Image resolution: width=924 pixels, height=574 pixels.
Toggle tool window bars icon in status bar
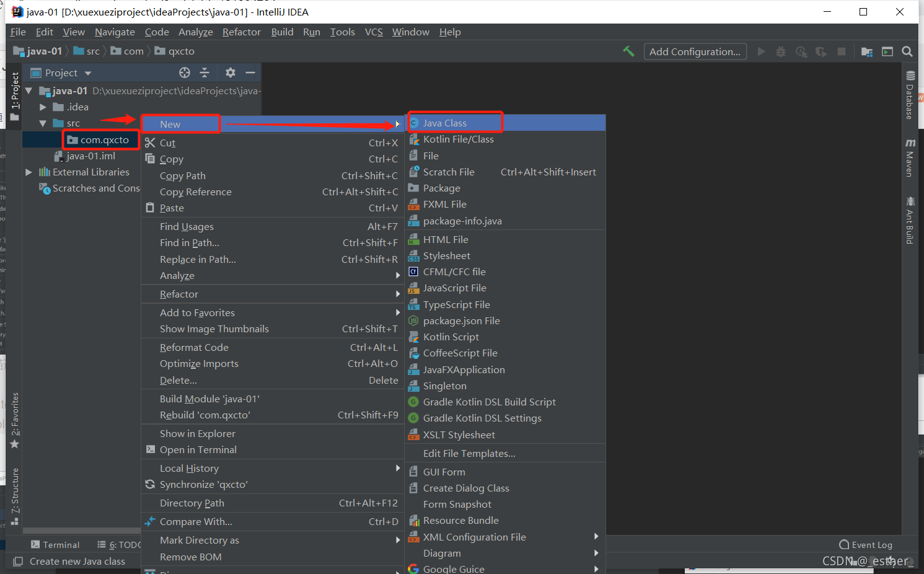pos(18,562)
